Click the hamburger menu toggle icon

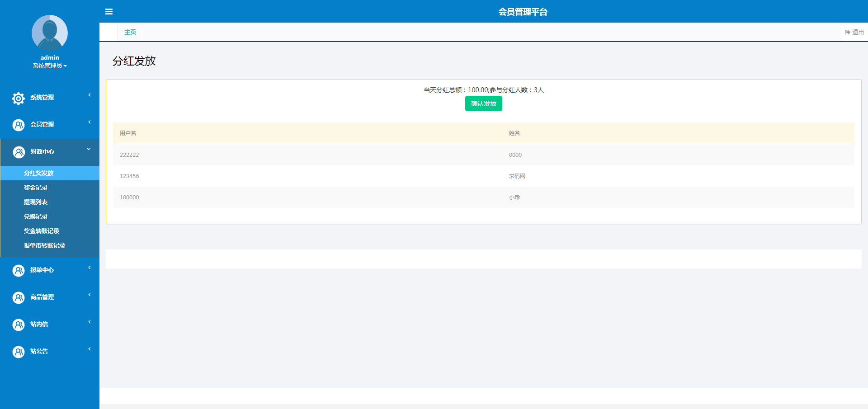[x=109, y=12]
